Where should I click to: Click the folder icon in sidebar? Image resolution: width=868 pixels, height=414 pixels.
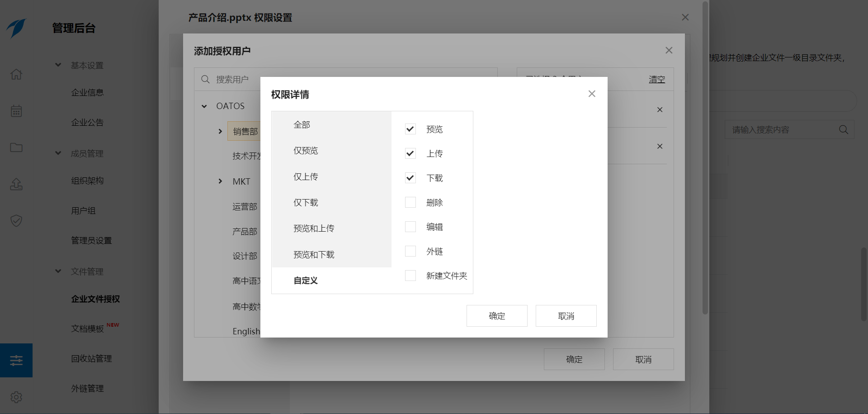16,148
